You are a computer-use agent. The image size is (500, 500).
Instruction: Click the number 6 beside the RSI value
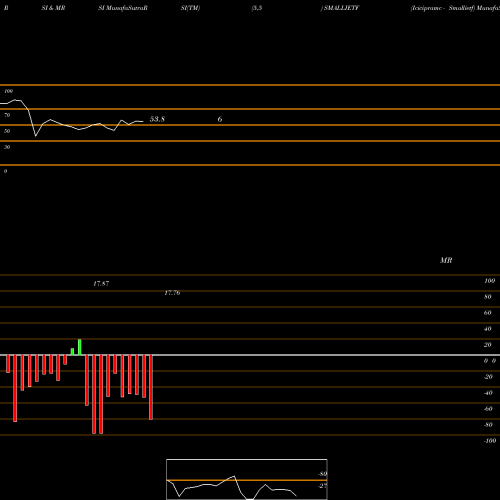tap(220, 119)
